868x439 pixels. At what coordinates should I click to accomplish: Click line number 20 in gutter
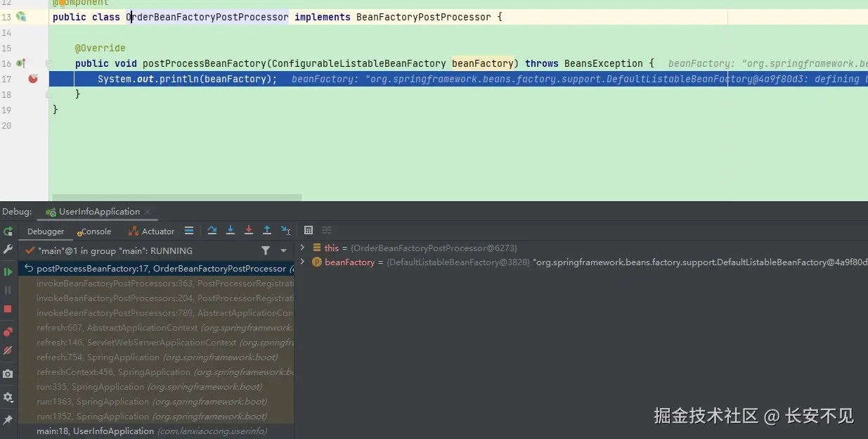pos(7,125)
